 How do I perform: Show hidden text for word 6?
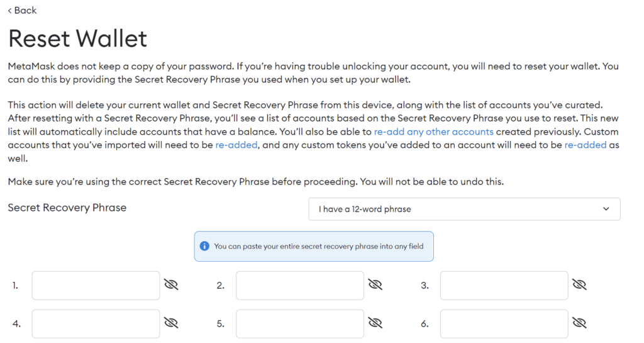579,323
